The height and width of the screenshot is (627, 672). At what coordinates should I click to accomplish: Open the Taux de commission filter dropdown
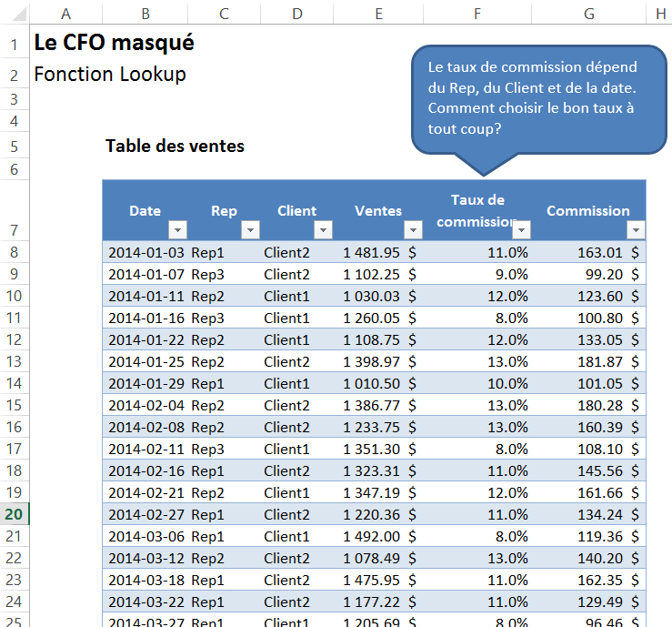(522, 230)
